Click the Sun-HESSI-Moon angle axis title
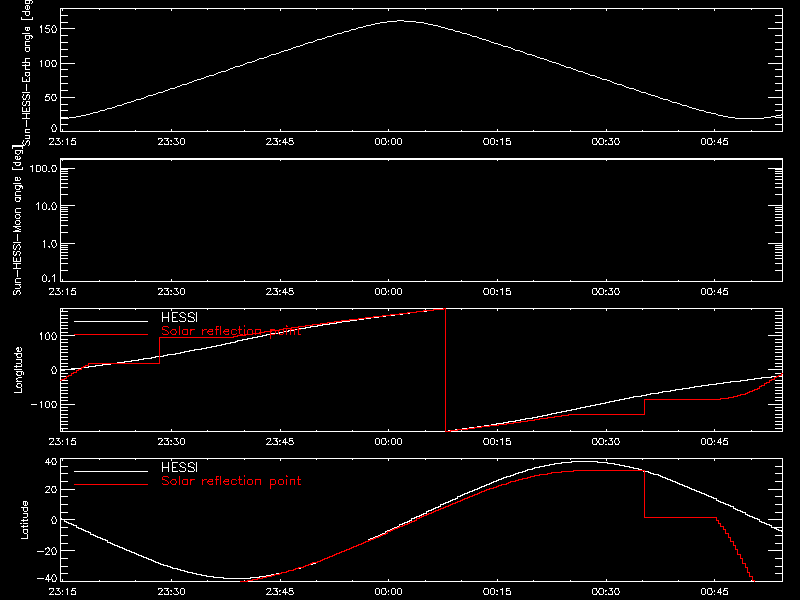Viewport: 800px width, 600px height. [17, 220]
